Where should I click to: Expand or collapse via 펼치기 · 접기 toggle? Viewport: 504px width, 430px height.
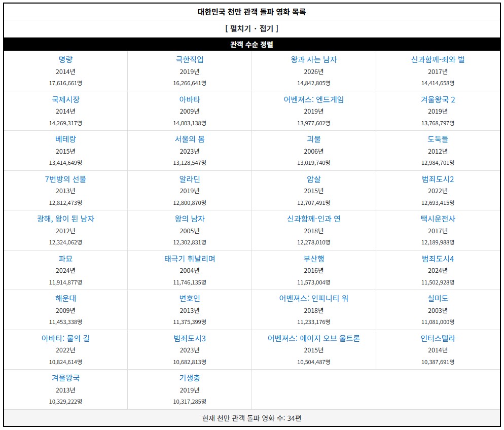(251, 28)
